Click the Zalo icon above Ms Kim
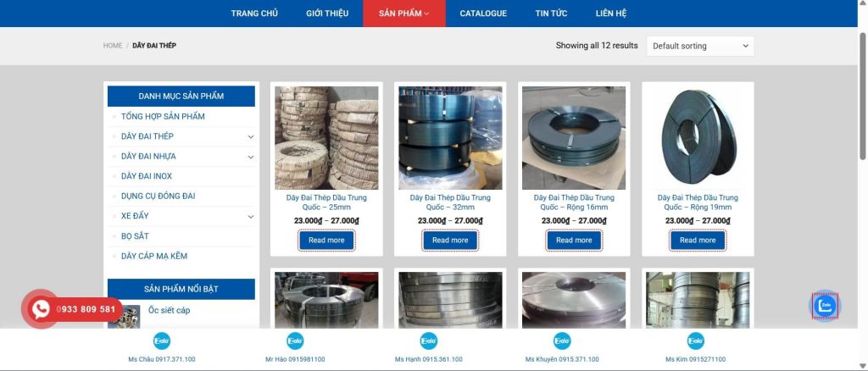 pyautogui.click(x=695, y=341)
